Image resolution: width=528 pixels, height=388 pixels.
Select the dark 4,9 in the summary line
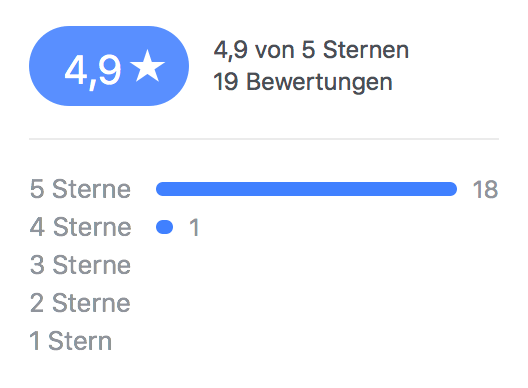[231, 51]
